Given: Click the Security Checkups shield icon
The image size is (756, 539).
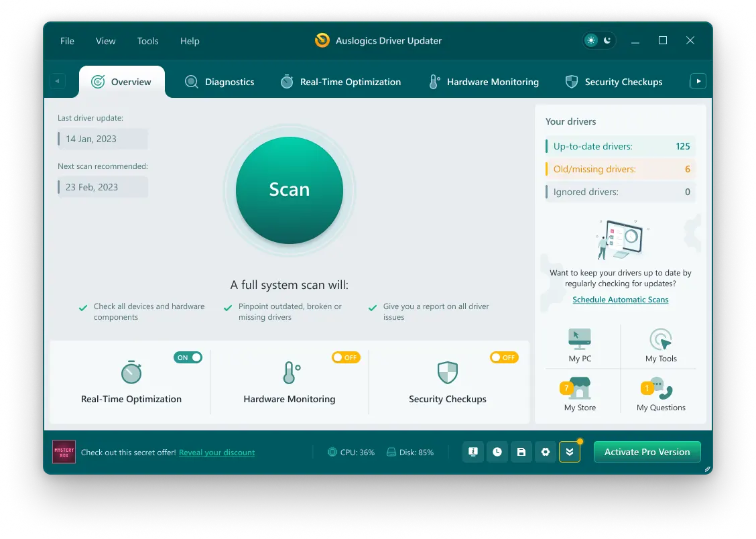Looking at the screenshot, I should [x=448, y=372].
